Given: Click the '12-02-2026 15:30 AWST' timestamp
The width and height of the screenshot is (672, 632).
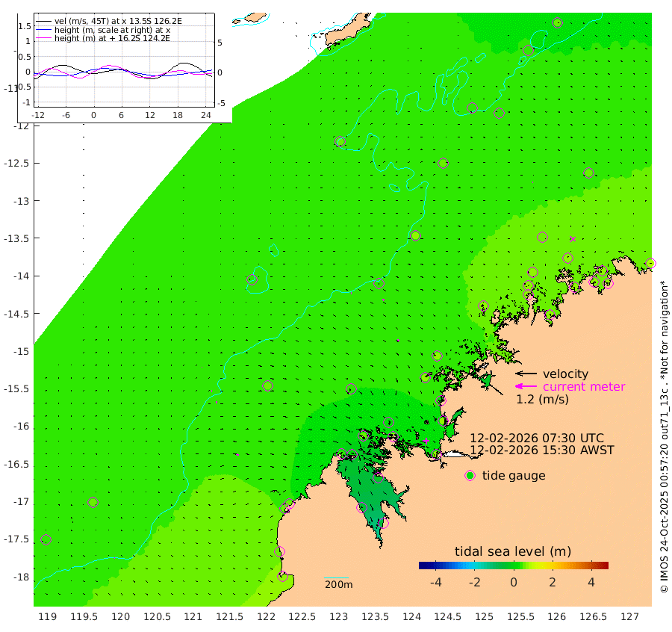Looking at the screenshot, I should click(542, 450).
